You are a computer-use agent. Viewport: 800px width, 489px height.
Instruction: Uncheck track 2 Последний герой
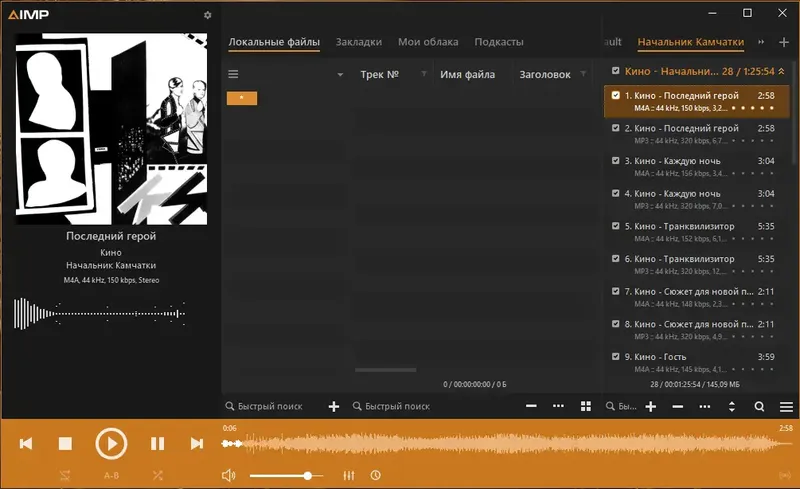point(615,128)
